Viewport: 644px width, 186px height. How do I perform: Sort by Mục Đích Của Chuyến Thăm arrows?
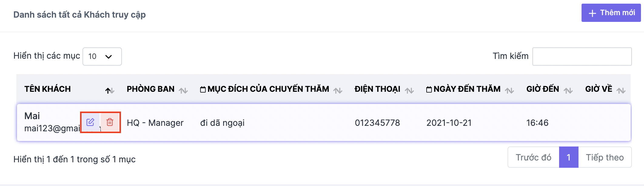coord(338,90)
